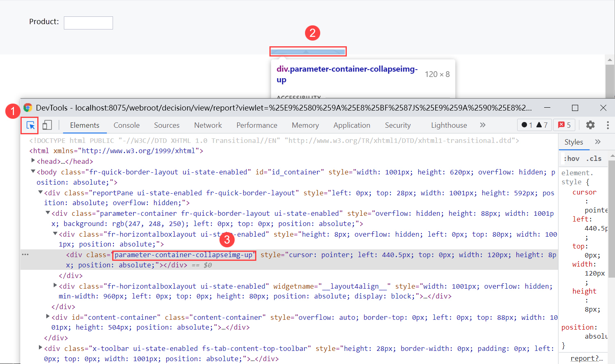This screenshot has height=364, width=615.
Task: Open the Network tab
Action: coord(208,125)
